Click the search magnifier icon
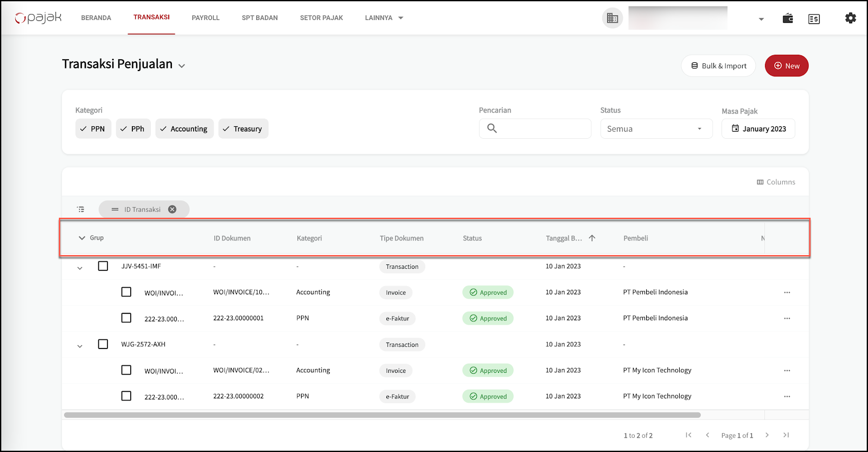The image size is (868, 452). click(492, 128)
